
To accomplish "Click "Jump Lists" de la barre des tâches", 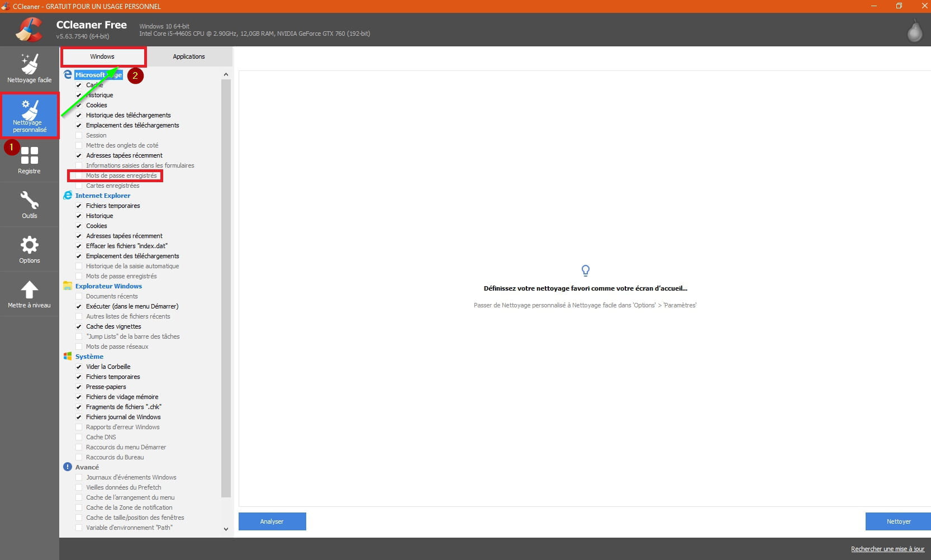I will [x=133, y=336].
